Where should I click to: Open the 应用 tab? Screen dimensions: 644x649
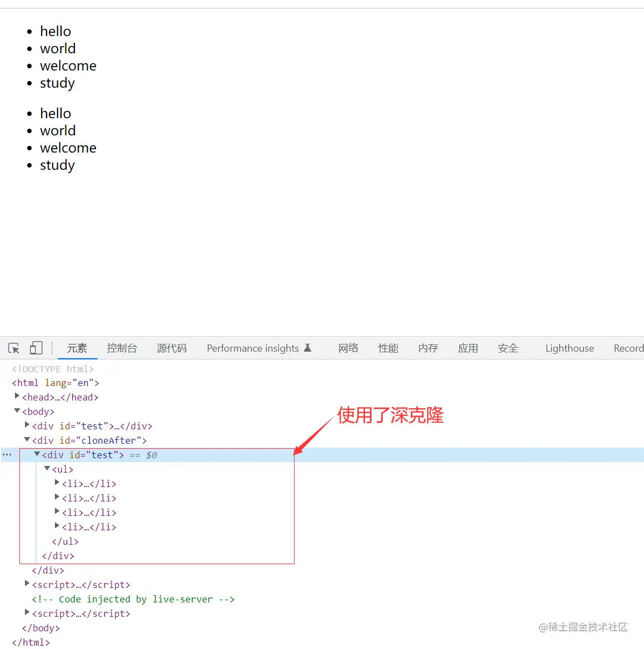[468, 348]
